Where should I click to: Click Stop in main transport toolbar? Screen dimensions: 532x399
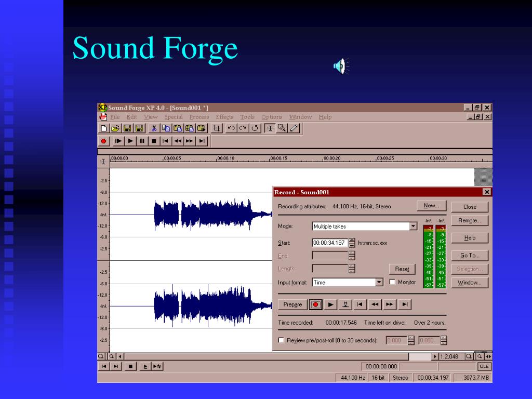pyautogui.click(x=154, y=141)
